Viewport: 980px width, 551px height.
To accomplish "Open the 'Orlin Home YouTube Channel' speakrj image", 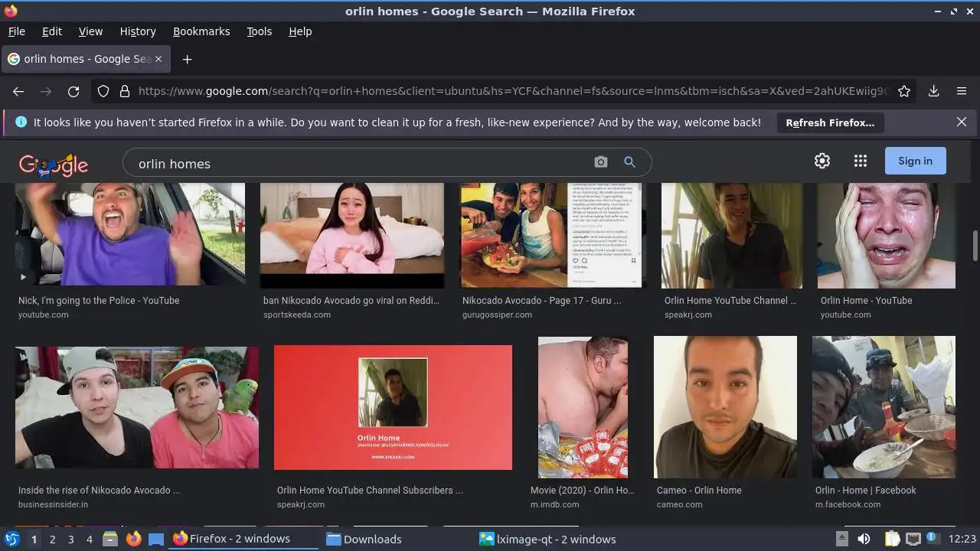I will click(x=732, y=235).
